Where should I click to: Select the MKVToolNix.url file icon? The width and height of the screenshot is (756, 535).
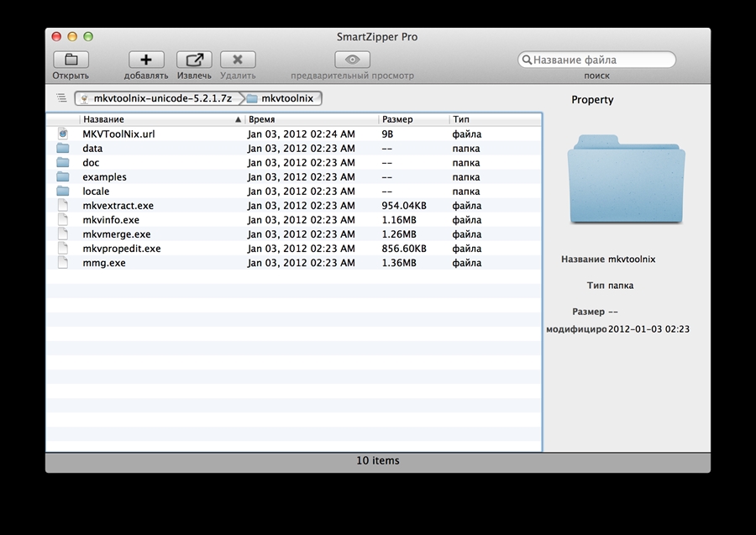pos(63,134)
